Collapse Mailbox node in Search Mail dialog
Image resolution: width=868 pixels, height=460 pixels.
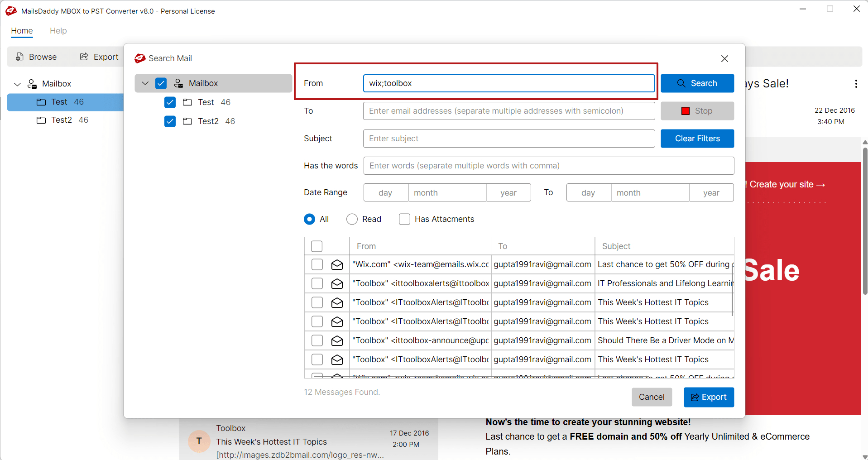point(145,83)
